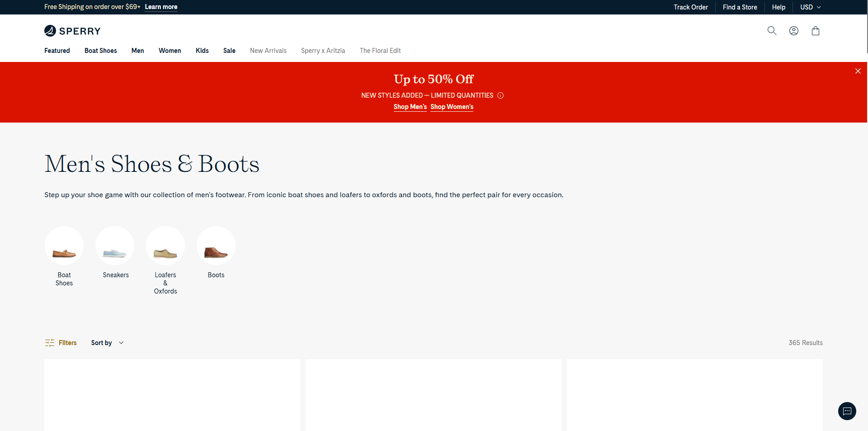Select the Sneakers category thumbnail
The height and width of the screenshot is (431, 868).
[x=114, y=246]
